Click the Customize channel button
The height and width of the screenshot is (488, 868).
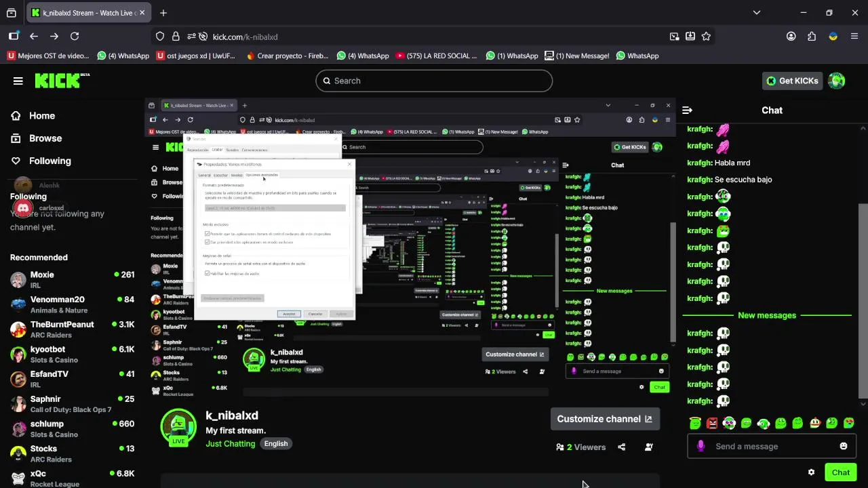tap(604, 419)
